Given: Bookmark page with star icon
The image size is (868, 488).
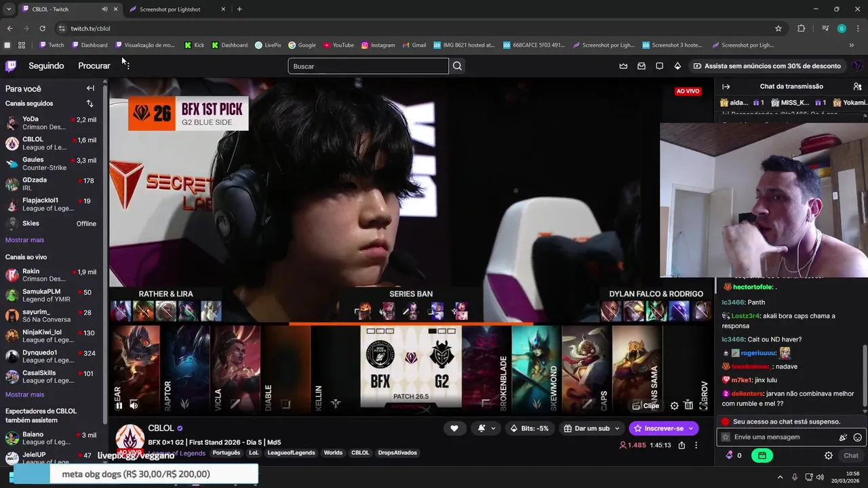Looking at the screenshot, I should click(778, 28).
